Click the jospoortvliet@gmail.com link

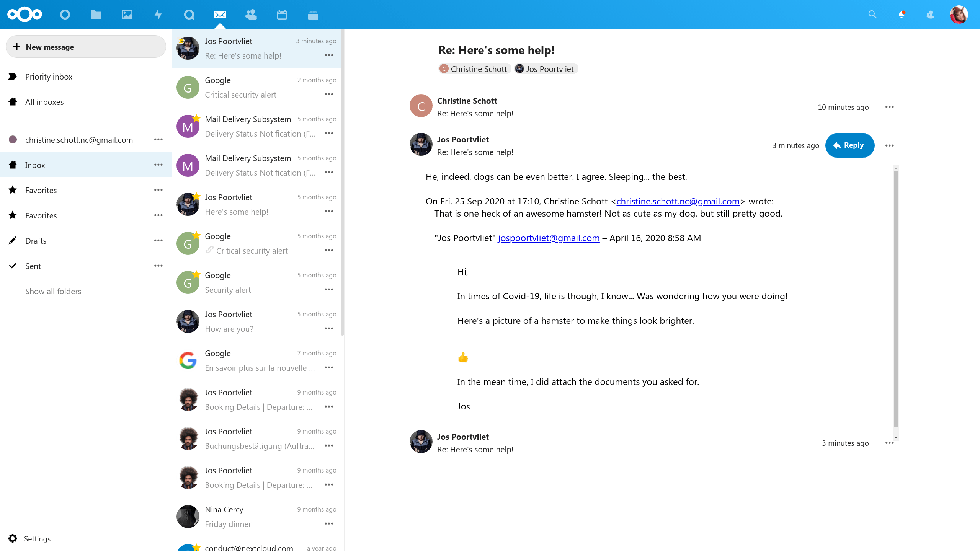[x=549, y=238]
